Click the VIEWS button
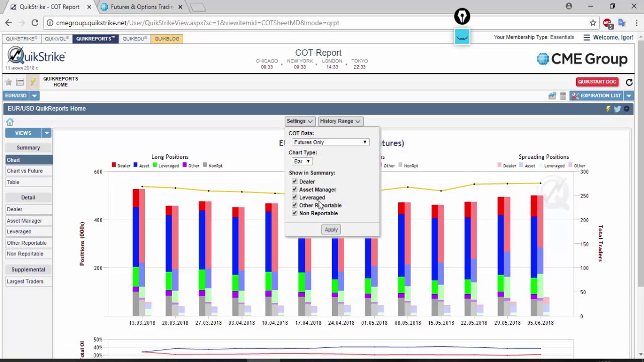The width and height of the screenshot is (644, 362). coord(23,133)
